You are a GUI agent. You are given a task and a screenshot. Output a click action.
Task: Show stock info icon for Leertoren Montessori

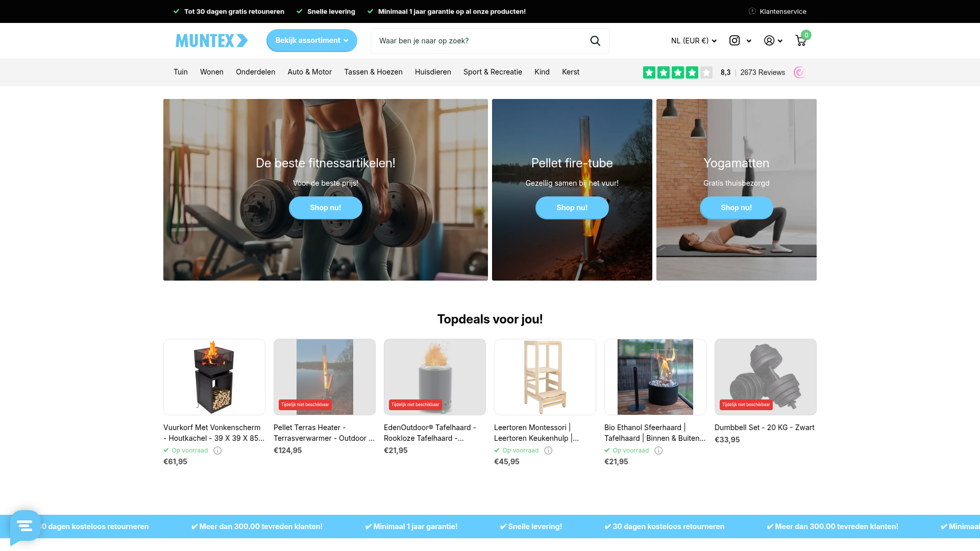point(548,450)
